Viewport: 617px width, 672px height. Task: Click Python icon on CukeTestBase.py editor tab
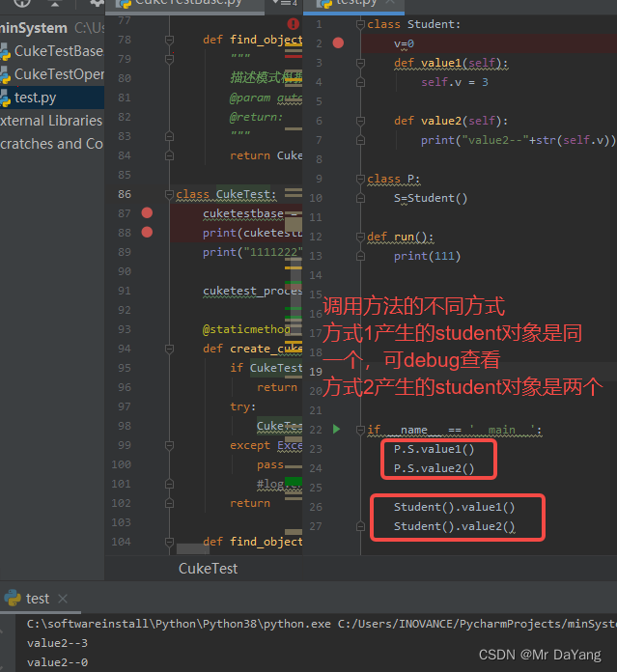[x=124, y=4]
